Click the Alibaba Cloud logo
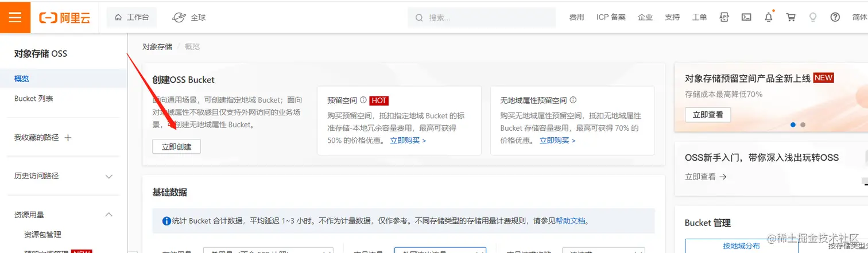Image resolution: width=868 pixels, height=253 pixels. pyautogui.click(x=65, y=17)
